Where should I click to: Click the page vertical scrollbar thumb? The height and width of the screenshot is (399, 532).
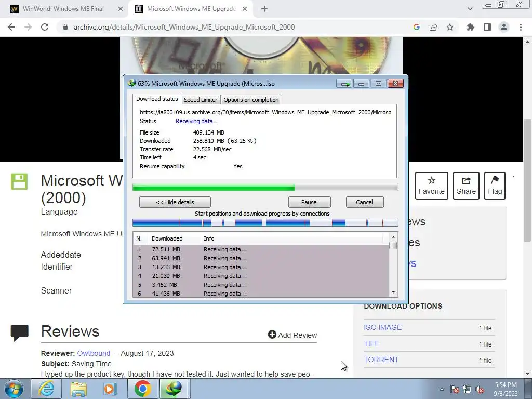(x=527, y=180)
